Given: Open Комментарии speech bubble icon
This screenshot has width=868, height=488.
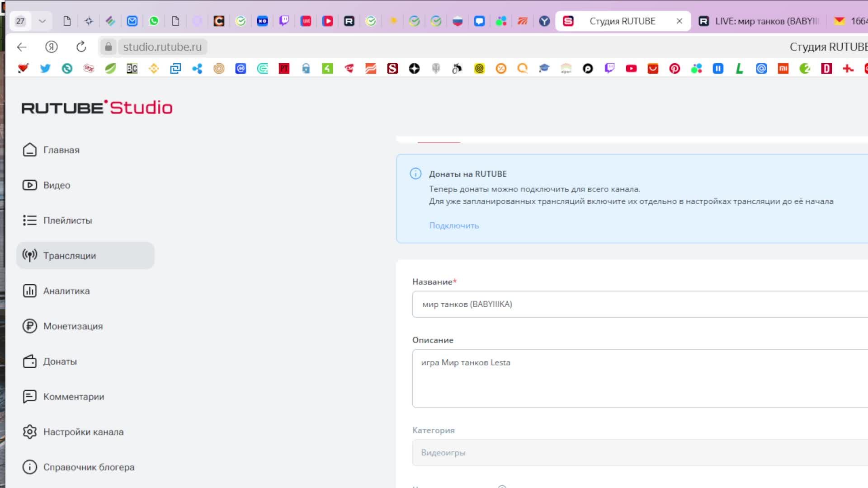Looking at the screenshot, I should point(30,397).
